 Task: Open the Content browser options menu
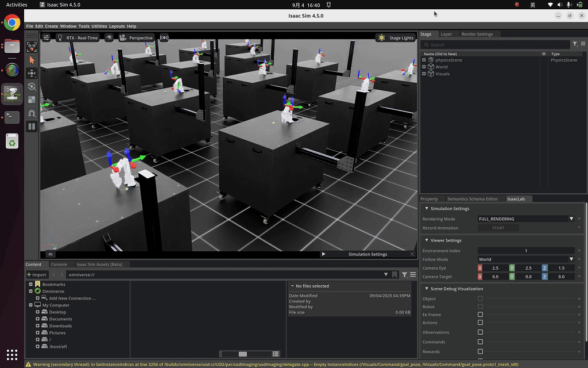pos(413,274)
